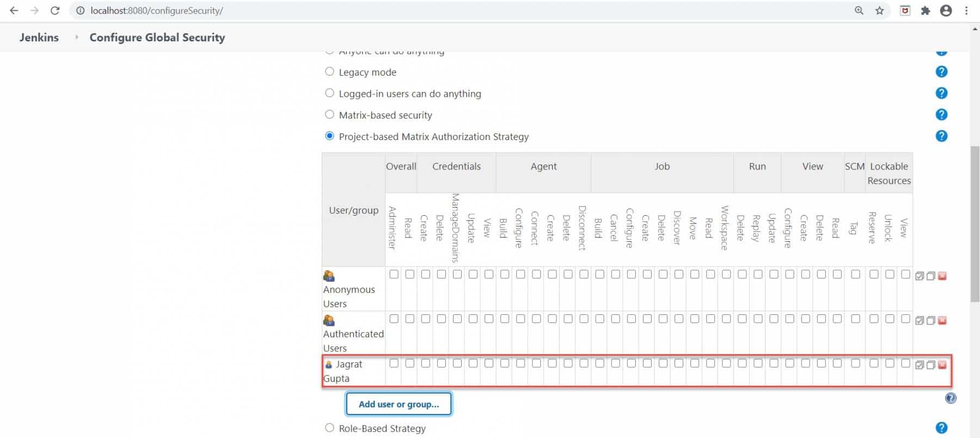Image resolution: width=980 pixels, height=438 pixels.
Task: Check Job Cancel for Jagrat Gupta
Action: [x=615, y=363]
